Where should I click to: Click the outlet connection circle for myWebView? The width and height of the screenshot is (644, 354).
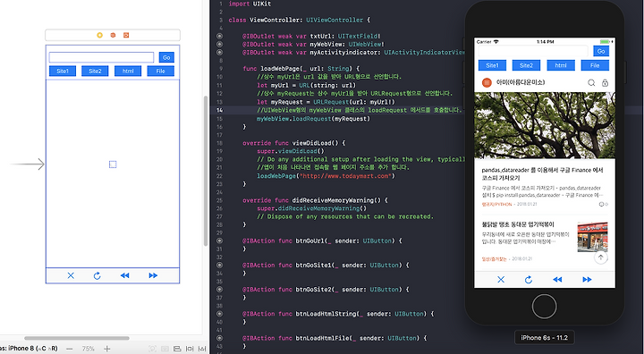coord(220,45)
